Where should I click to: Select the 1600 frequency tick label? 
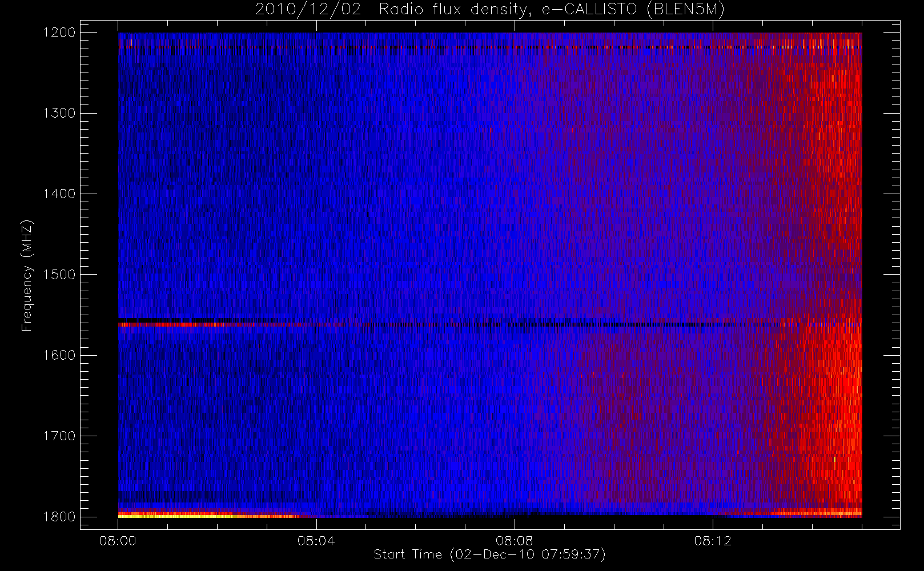(59, 355)
